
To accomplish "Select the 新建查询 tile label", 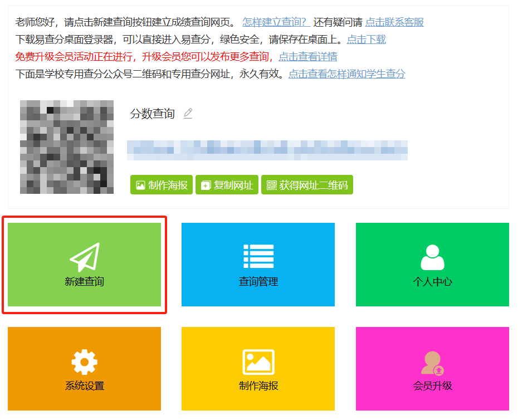I will [x=85, y=281].
